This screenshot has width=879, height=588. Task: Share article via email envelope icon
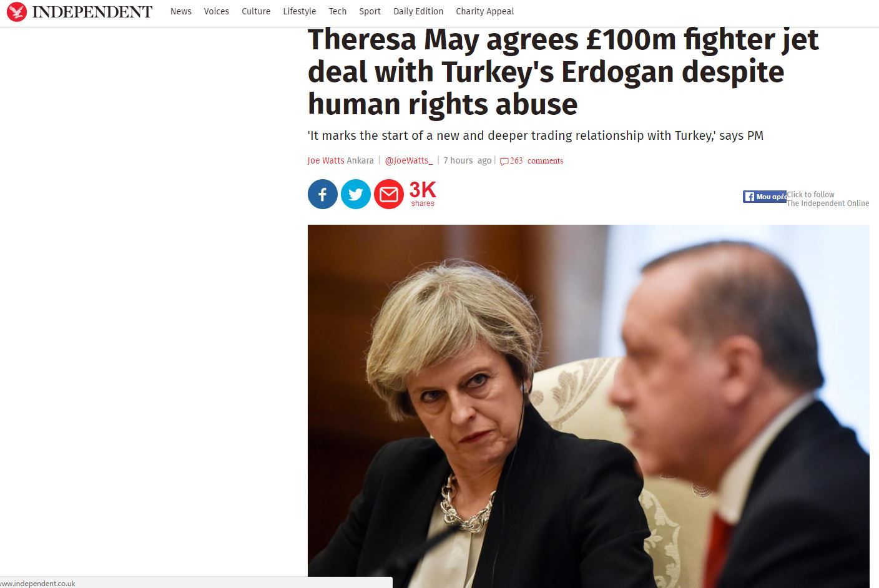[389, 194]
